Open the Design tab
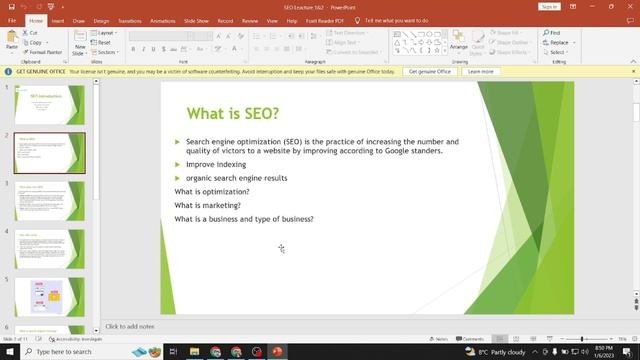The height and width of the screenshot is (360, 640). 101,21
